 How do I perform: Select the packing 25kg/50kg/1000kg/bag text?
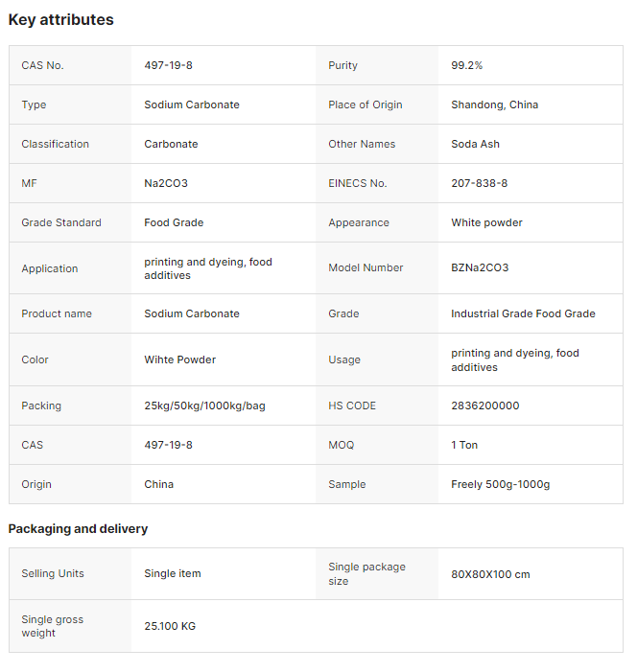pos(204,406)
